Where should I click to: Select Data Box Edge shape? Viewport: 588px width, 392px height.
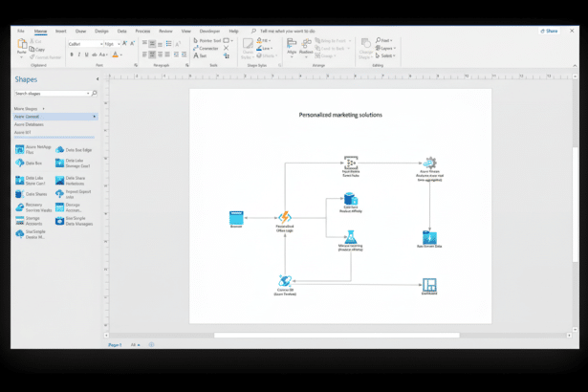click(74, 150)
